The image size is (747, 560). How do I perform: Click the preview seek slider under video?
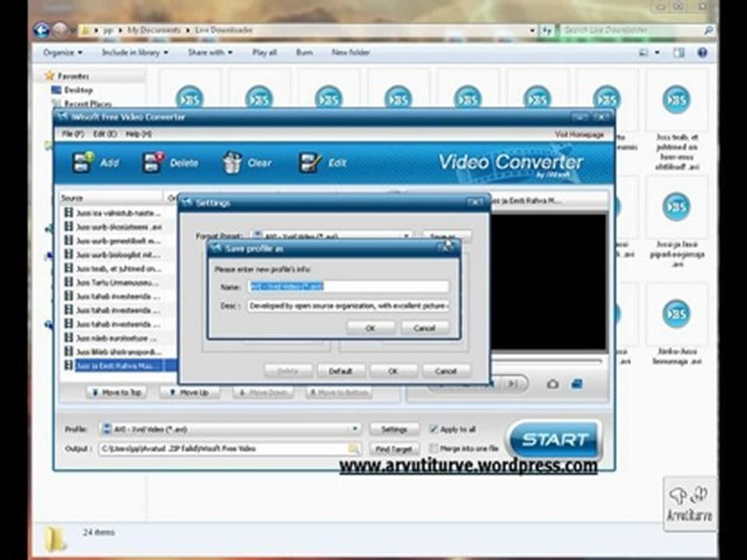coord(547,362)
